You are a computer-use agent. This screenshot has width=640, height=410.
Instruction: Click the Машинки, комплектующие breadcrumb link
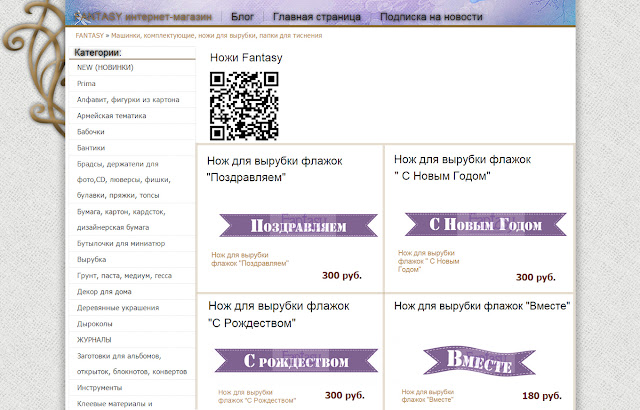click(x=217, y=35)
